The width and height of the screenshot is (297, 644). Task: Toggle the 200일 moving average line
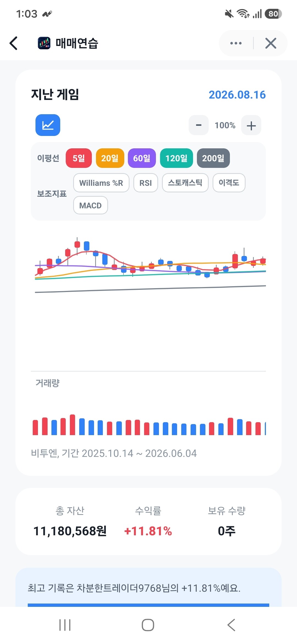pyautogui.click(x=213, y=158)
